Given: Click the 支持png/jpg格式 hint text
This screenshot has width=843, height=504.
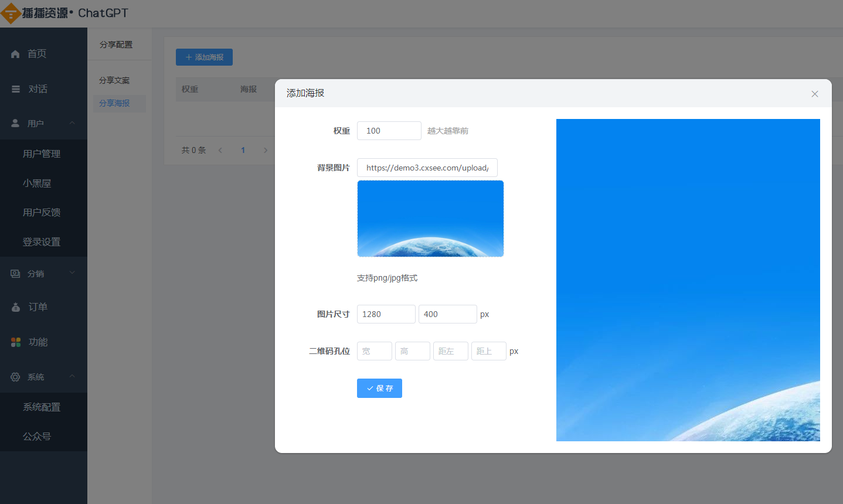Looking at the screenshot, I should [x=387, y=278].
